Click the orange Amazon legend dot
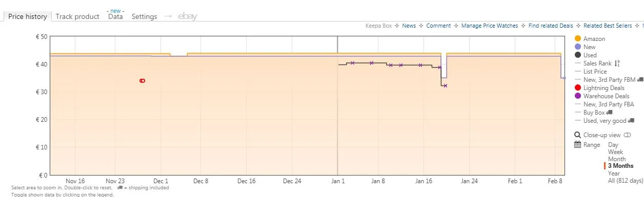Image resolution: width=644 pixels, height=197 pixels. (x=578, y=39)
